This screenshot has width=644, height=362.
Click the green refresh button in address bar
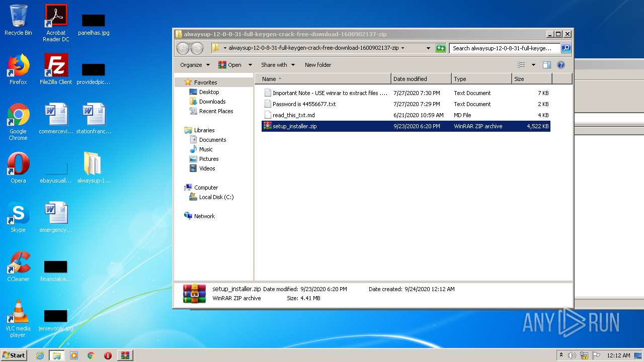point(441,48)
